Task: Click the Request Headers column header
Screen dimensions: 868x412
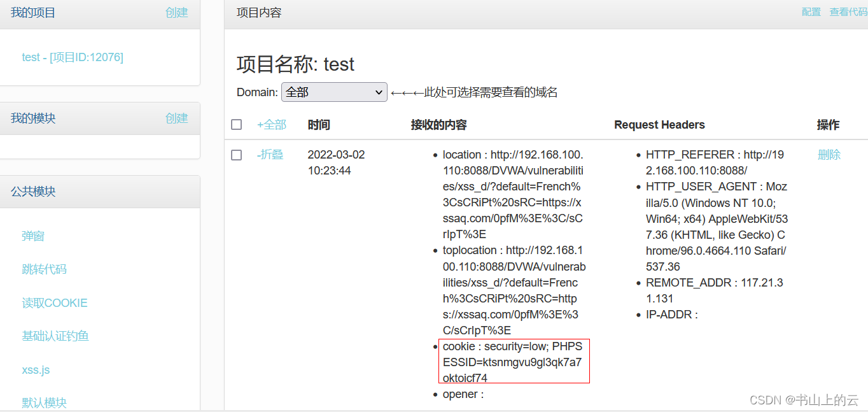Action: coord(659,125)
